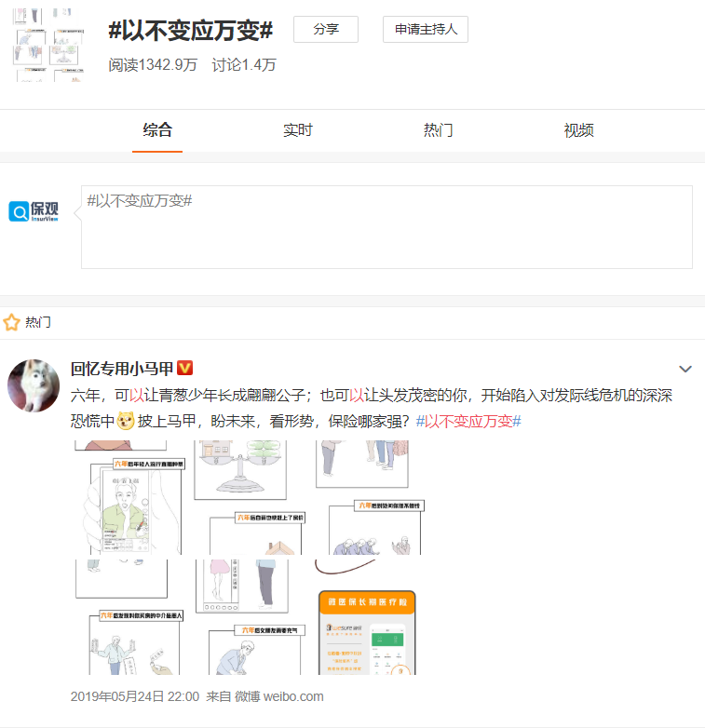This screenshot has width=705, height=728.
Task: Expand the post options chevron arrow
Action: pos(685,369)
